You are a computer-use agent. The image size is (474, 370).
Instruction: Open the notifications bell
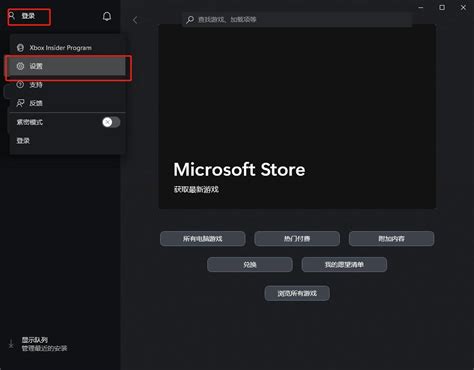107,16
